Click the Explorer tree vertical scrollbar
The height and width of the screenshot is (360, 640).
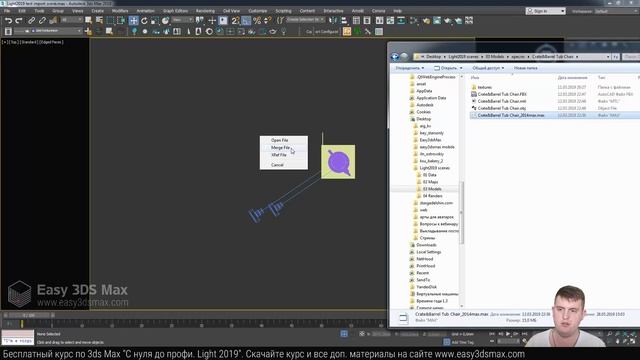462,212
